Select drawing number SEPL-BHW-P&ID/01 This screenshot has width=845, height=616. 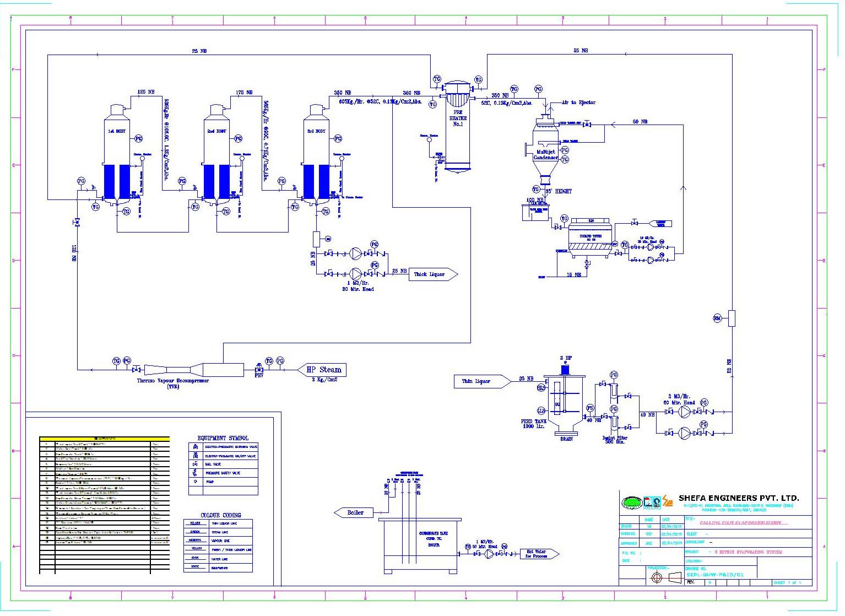[714, 575]
